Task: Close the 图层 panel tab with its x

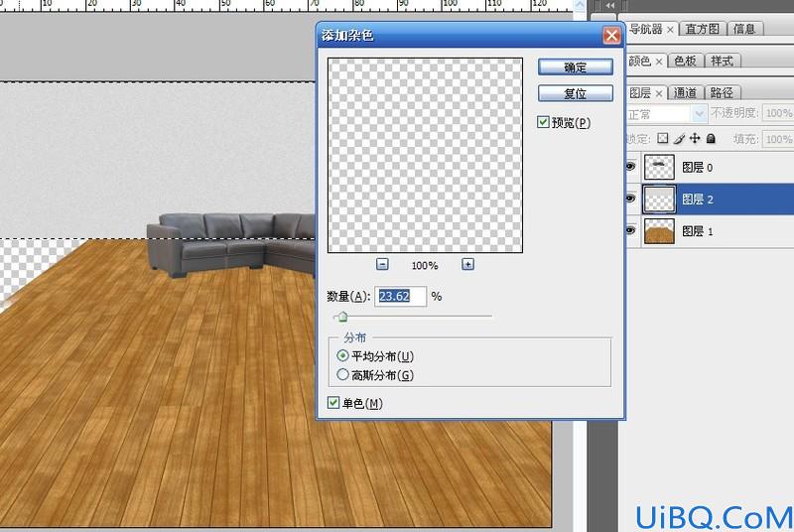Action: pos(659,93)
